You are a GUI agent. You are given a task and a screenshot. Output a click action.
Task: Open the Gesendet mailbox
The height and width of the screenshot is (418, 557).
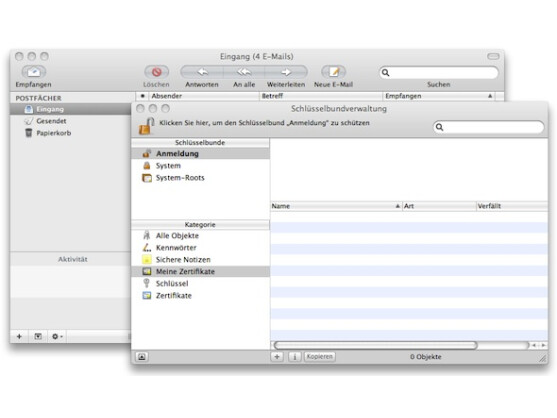click(71, 121)
